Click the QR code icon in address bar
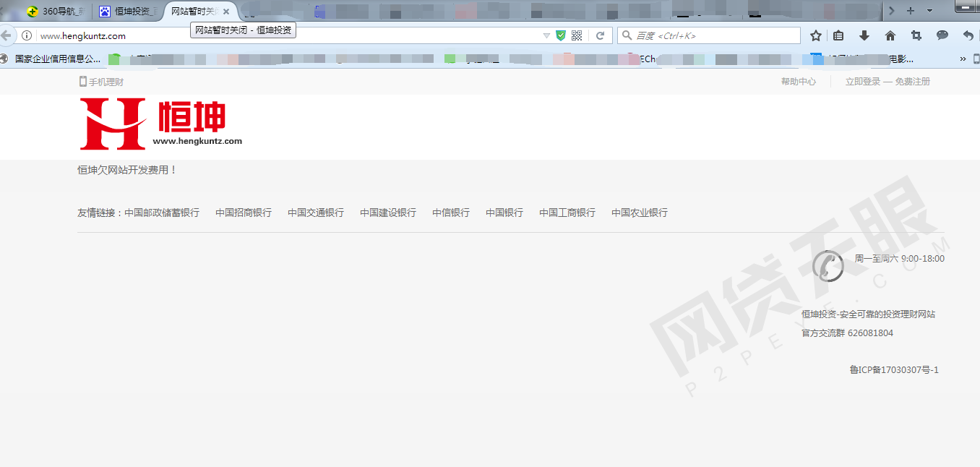 (577, 35)
